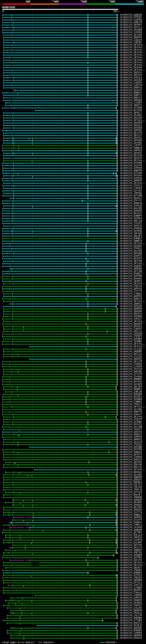Open the UniRef100_A4S6H8 hit label
This screenshot has height=644, width=146.
pos(131,30)
